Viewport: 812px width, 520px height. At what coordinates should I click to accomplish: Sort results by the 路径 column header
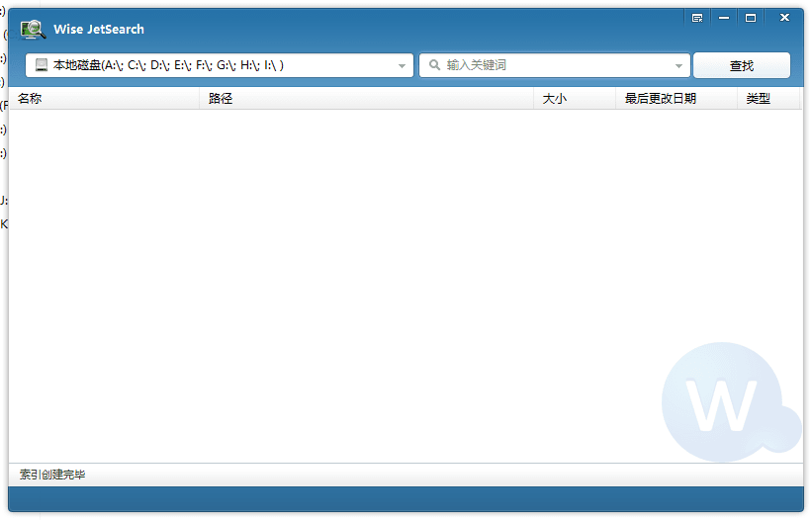[367, 98]
